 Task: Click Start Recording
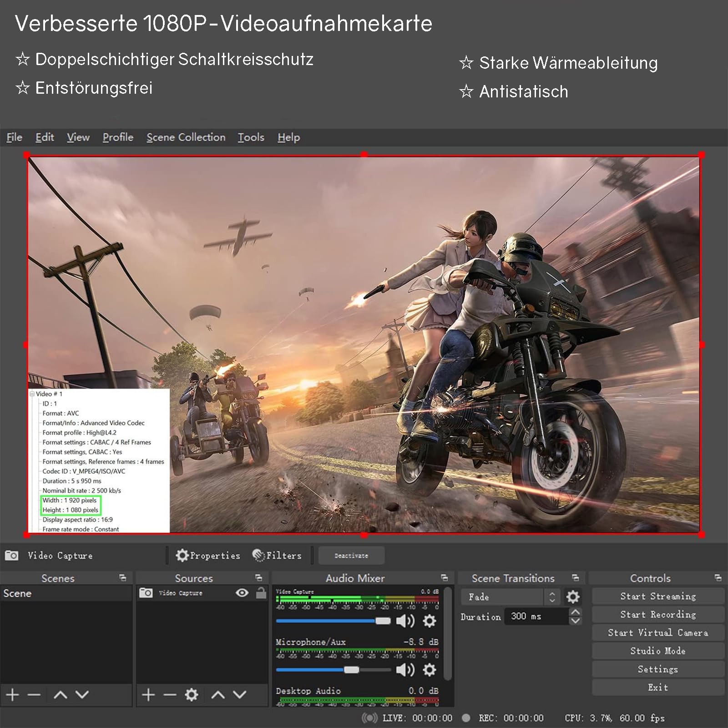click(658, 614)
